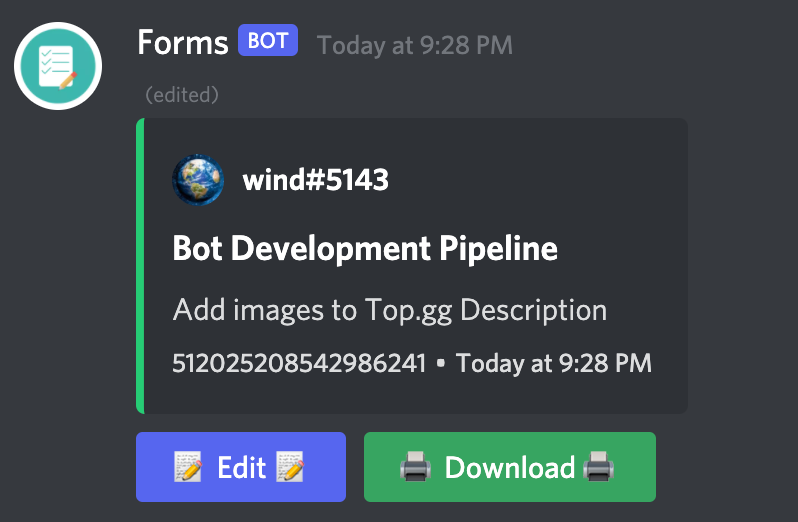Click the Bot Development Pipeline embed title
Screen dimensions: 798x522
[365, 248]
